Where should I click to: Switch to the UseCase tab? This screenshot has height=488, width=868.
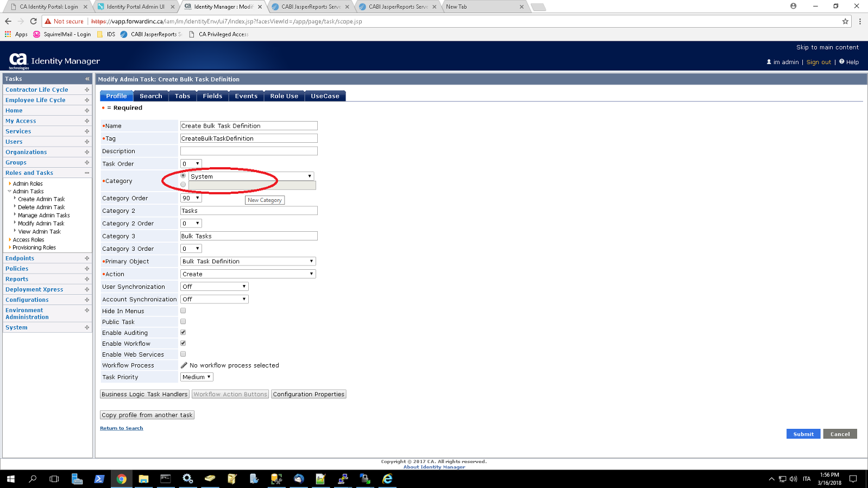click(325, 96)
